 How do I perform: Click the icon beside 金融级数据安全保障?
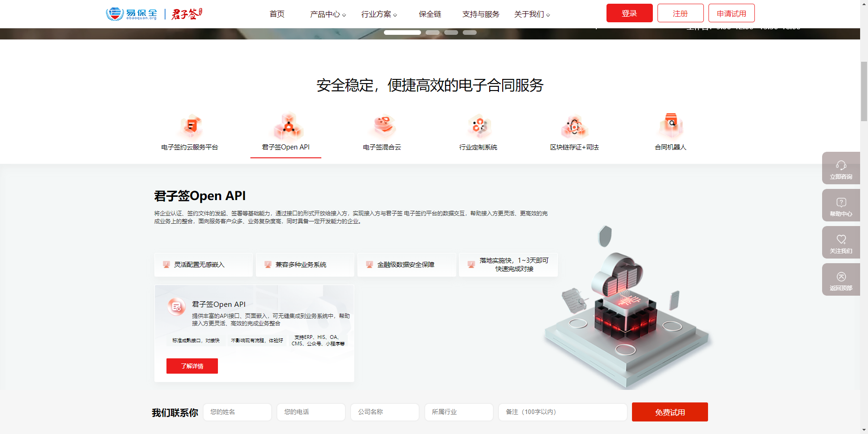369,265
